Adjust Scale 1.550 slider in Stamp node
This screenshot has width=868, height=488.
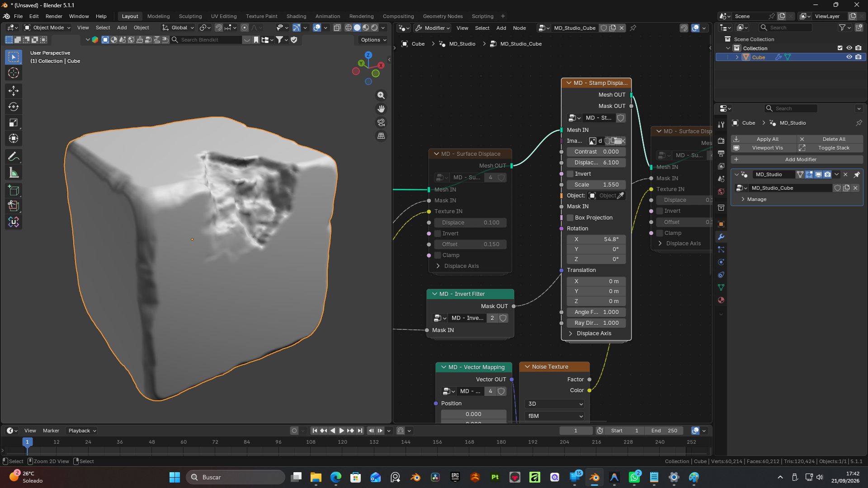coord(596,185)
